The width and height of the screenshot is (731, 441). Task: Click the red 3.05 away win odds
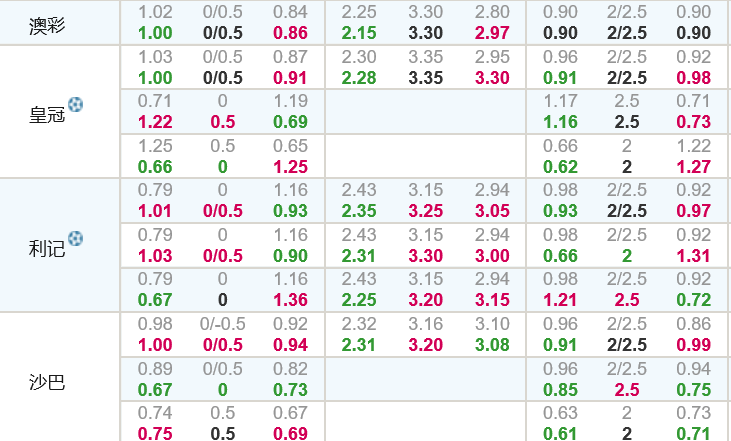point(492,211)
